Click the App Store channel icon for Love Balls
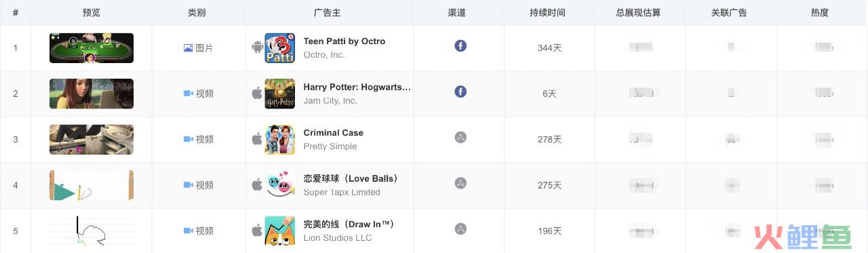868x253 pixels. pos(460,183)
